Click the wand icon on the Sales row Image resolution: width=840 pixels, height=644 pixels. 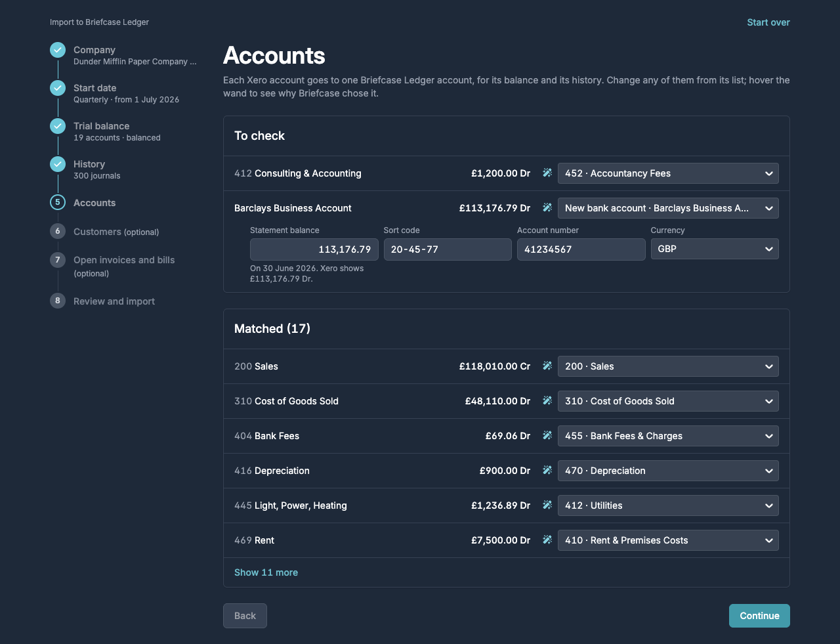547,366
